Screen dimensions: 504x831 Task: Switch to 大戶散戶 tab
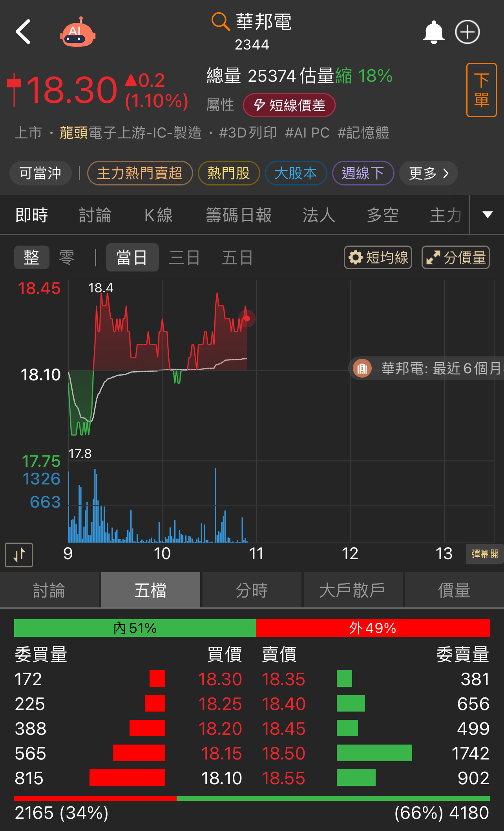click(353, 590)
